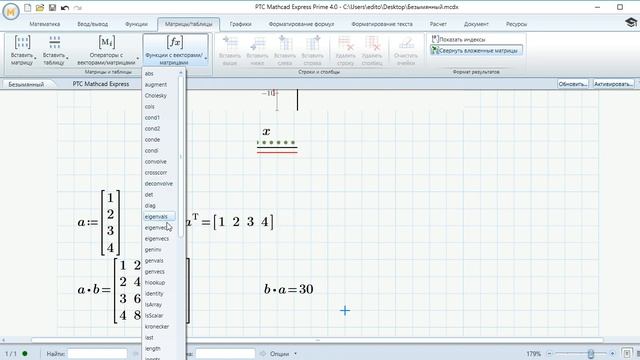Click the Вставить слева column icon
The image size is (640, 360).
point(285,43)
